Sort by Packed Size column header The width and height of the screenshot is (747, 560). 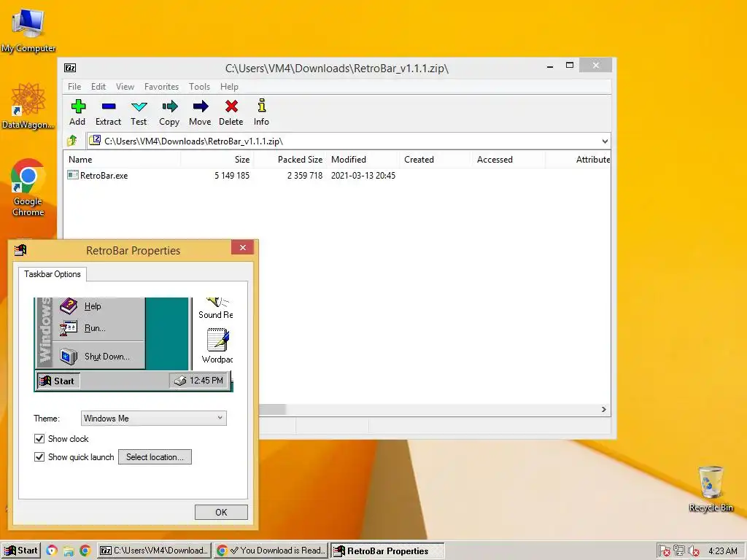pyautogui.click(x=290, y=160)
